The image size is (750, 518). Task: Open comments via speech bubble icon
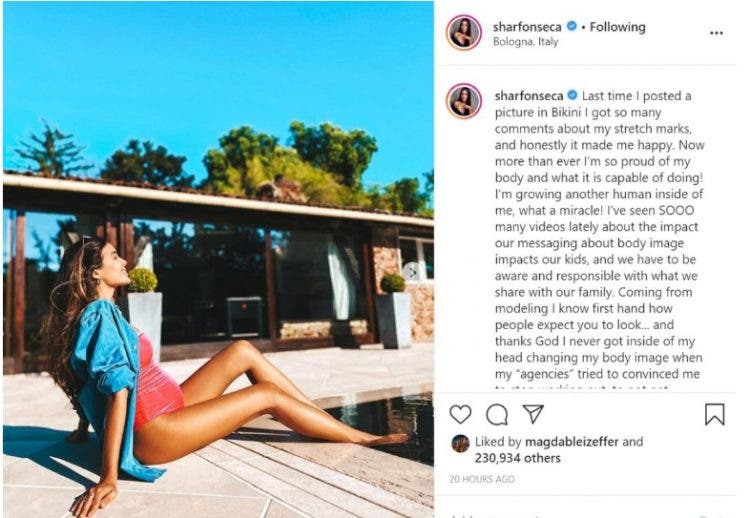tap(497, 414)
